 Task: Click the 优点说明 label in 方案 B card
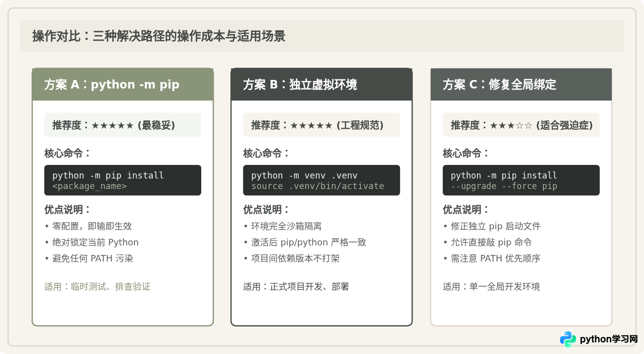267,210
